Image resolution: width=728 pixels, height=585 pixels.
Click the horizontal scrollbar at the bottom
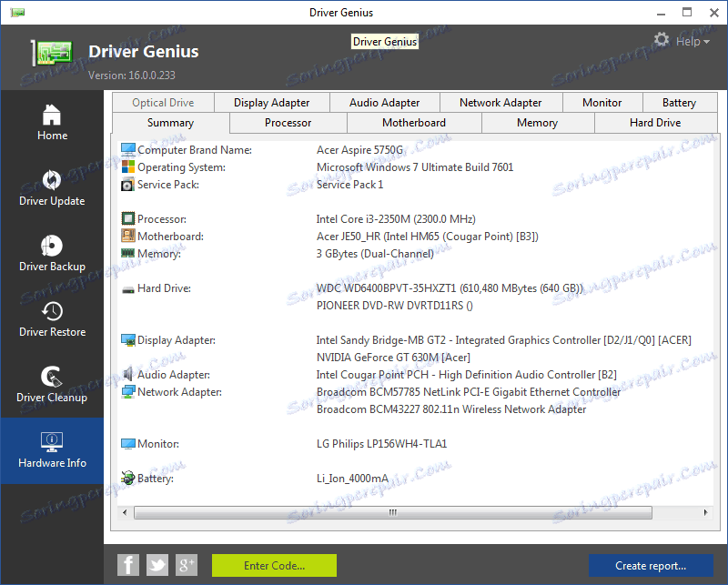393,513
